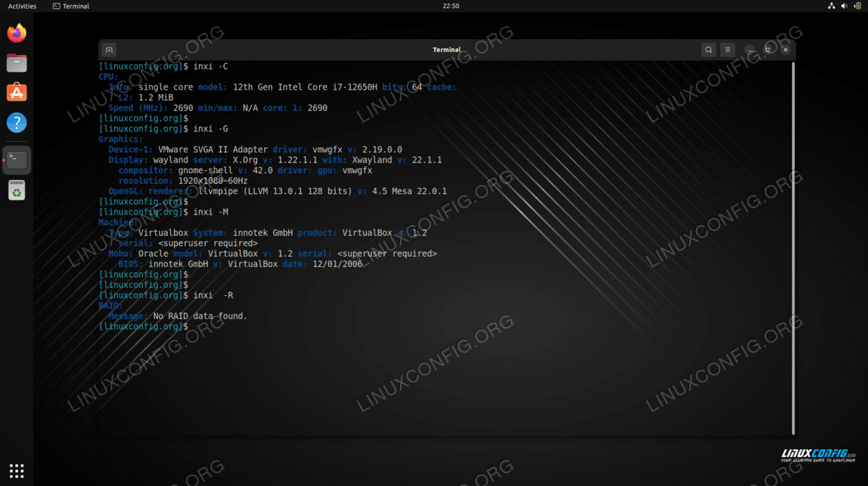Open the Terminal app menu in top bar
Viewport: 868px width, 486px height.
tap(71, 6)
